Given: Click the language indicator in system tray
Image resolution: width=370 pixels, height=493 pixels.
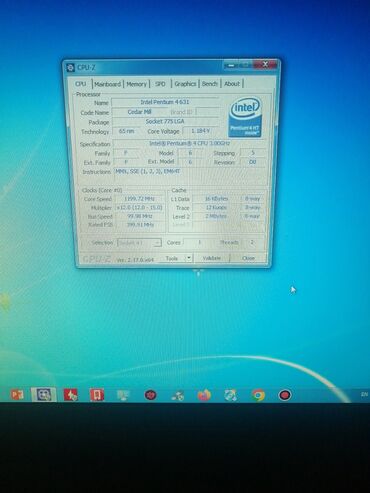Looking at the screenshot, I should click(364, 395).
